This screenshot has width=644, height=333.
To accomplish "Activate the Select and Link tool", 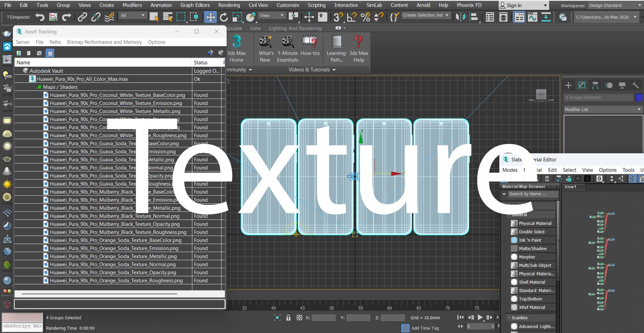I will [83, 17].
